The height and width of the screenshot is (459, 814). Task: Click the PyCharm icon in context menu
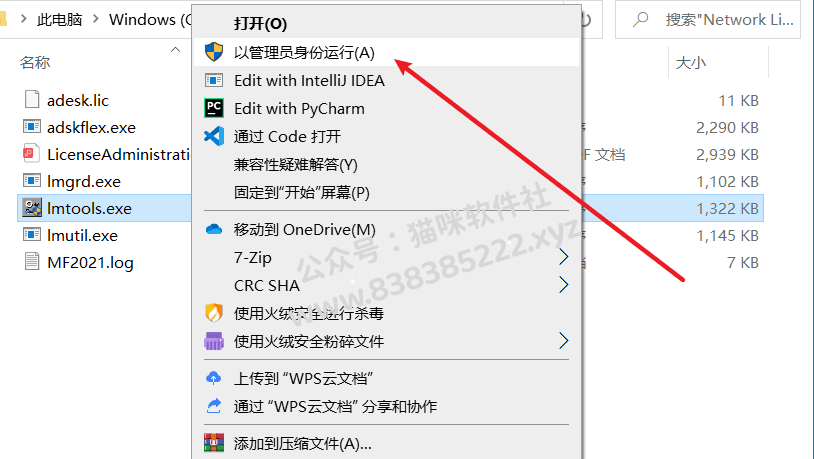(x=214, y=108)
